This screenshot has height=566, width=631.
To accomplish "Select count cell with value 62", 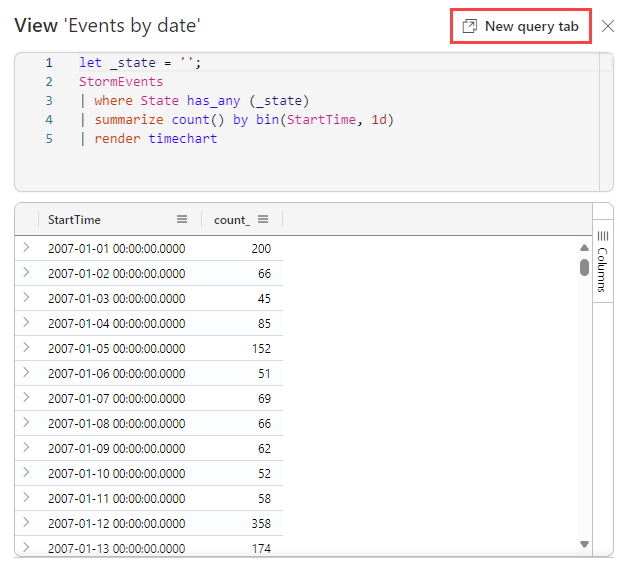I will point(264,449).
